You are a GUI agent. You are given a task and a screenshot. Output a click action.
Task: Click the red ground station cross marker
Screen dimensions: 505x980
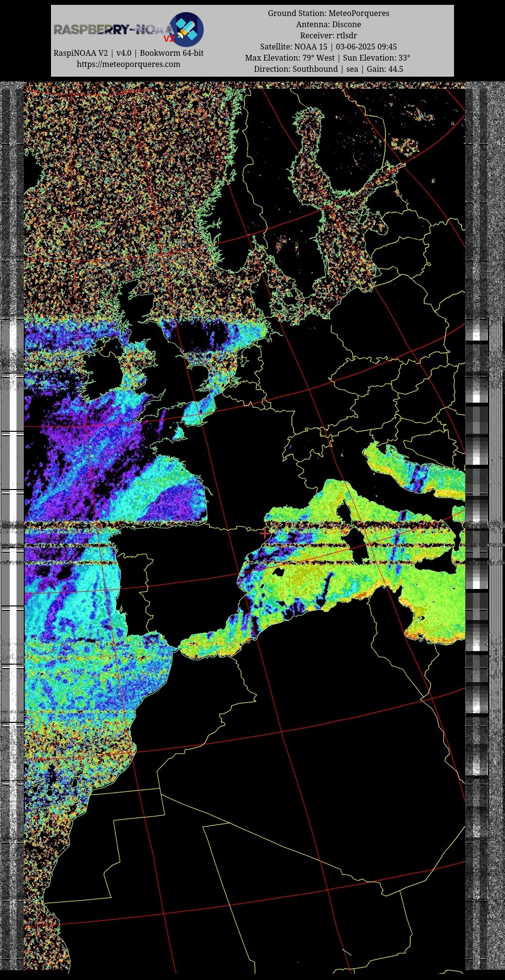(x=265, y=533)
